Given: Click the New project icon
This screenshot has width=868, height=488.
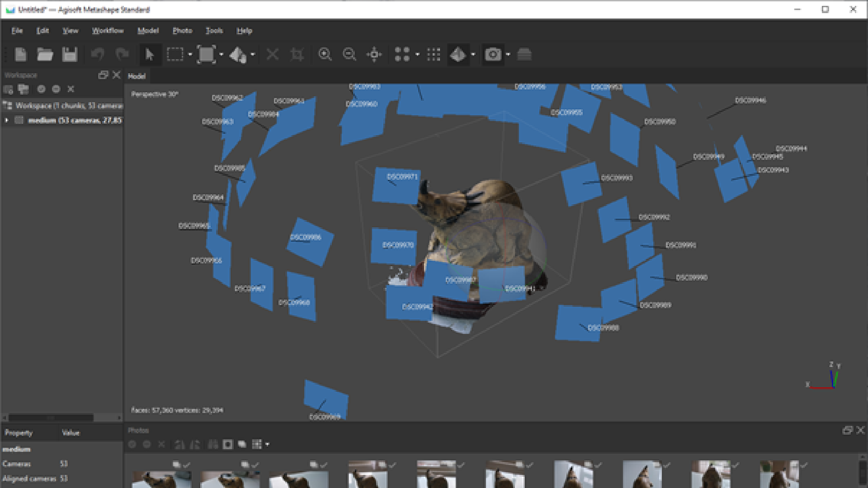Looking at the screenshot, I should (21, 55).
